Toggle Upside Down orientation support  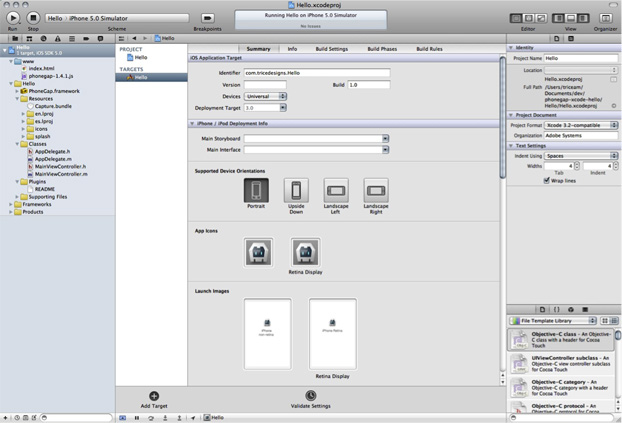[296, 190]
